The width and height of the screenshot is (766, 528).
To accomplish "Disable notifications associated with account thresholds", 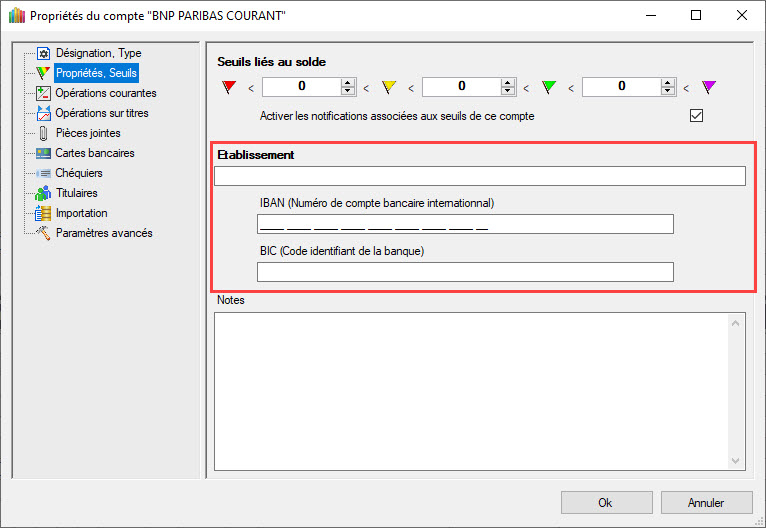I will (x=697, y=116).
